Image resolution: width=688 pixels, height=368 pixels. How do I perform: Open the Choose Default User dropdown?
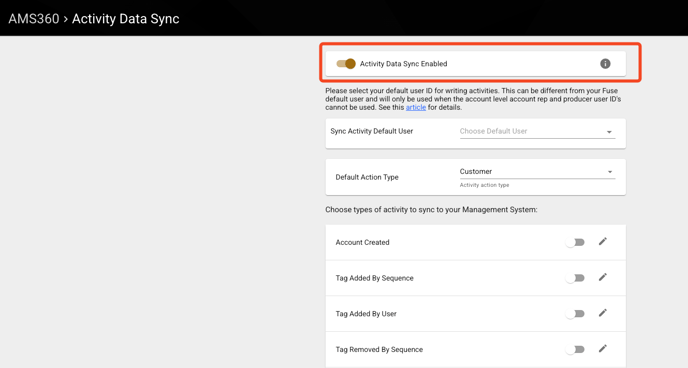(x=537, y=131)
